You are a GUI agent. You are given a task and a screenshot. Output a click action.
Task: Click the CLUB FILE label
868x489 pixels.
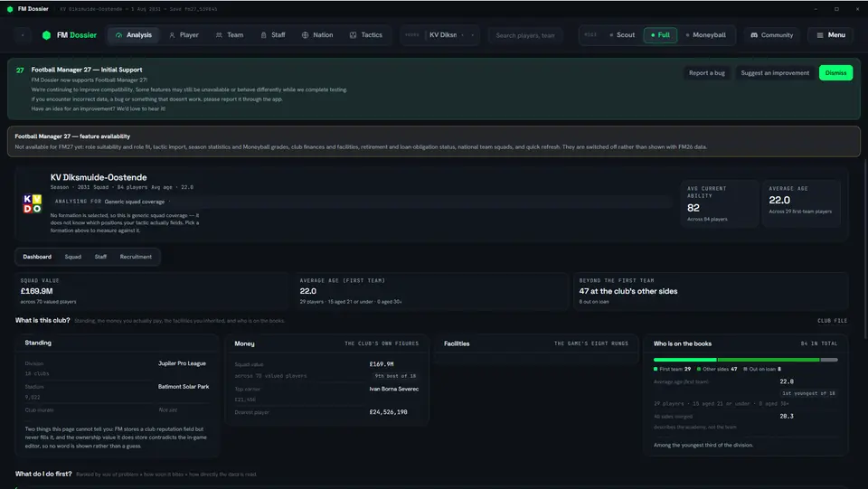(832, 321)
